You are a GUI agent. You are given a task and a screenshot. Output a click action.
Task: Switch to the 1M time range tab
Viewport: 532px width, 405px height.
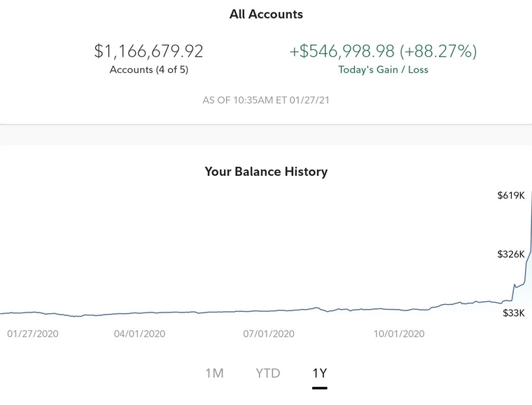point(214,373)
